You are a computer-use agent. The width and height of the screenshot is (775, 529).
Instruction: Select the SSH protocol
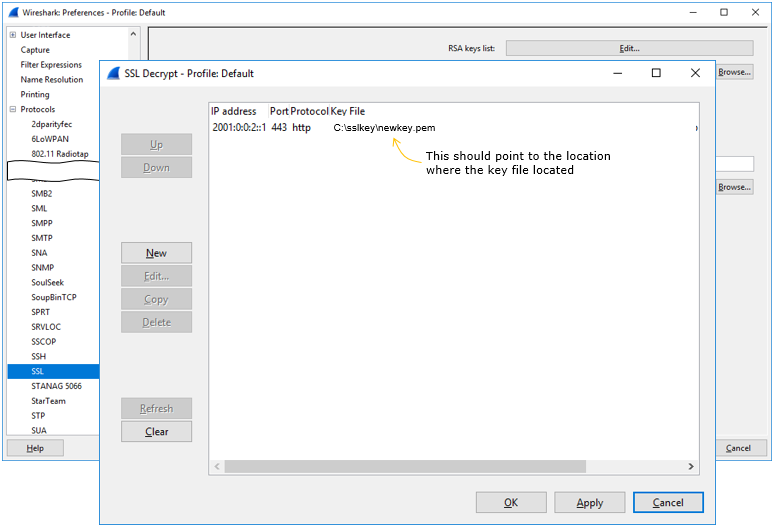click(39, 356)
